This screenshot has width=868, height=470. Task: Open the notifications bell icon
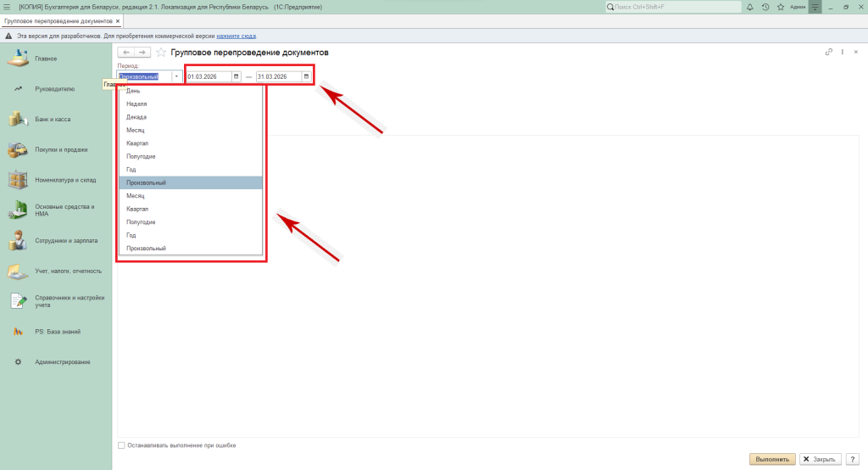[751, 7]
